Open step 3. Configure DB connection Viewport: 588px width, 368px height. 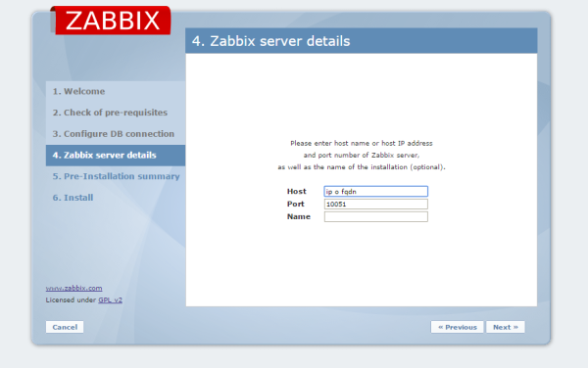click(x=114, y=134)
